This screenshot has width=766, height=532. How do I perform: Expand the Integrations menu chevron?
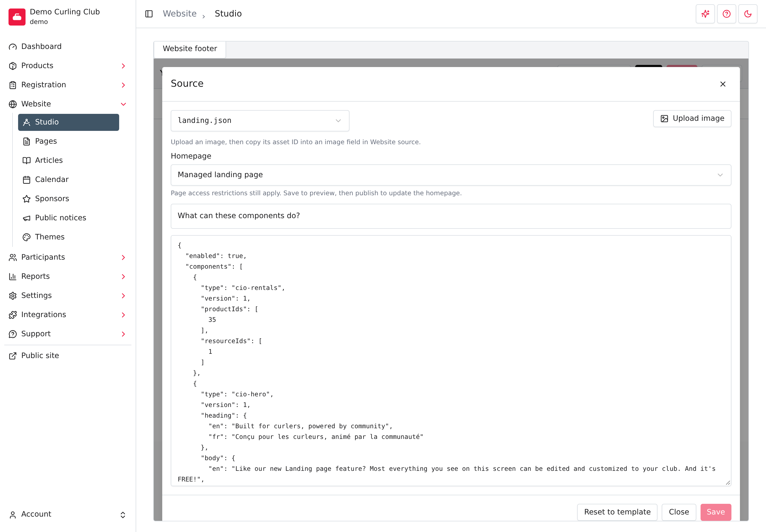(123, 315)
